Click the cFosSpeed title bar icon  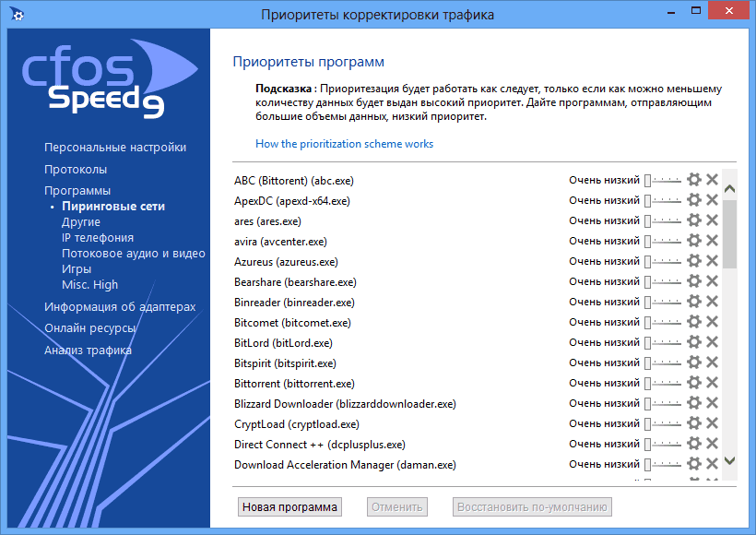(15, 15)
